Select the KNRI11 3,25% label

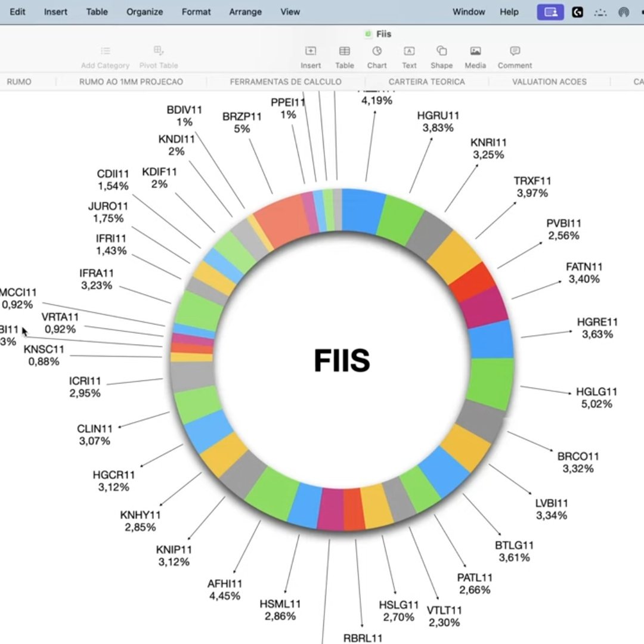pos(488,148)
